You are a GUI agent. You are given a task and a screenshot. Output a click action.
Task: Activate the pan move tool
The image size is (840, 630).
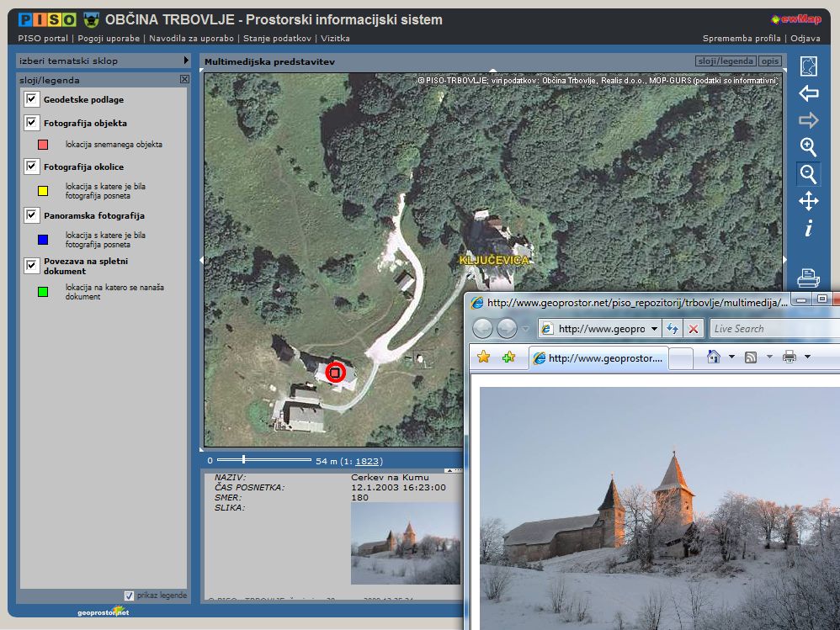[x=808, y=201]
